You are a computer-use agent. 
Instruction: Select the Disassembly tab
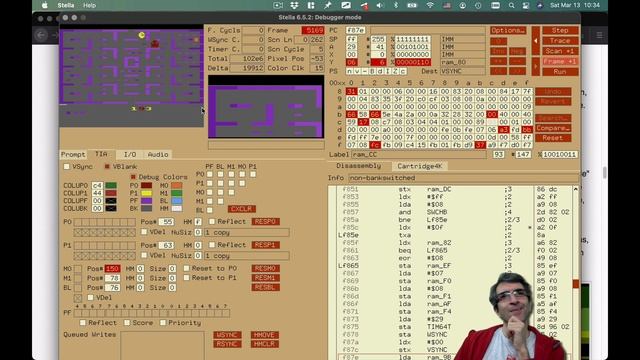[x=359, y=166]
